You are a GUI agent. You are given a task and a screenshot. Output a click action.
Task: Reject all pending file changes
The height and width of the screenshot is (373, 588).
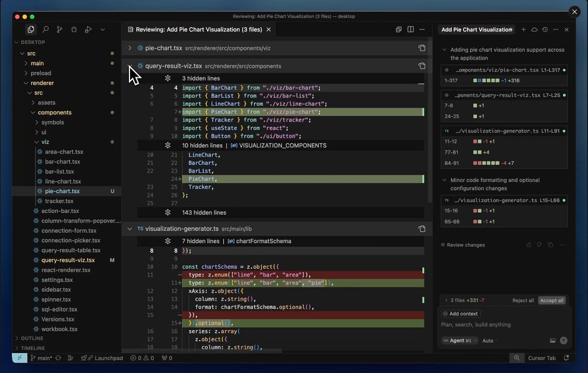523,300
